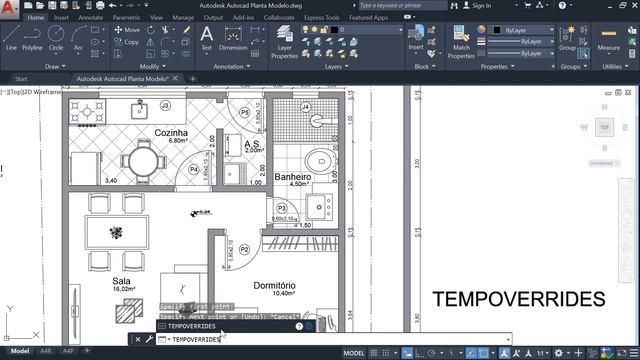Toggle layer lock padlock icon
Viewport: 640px width, 360px height.
324,30
